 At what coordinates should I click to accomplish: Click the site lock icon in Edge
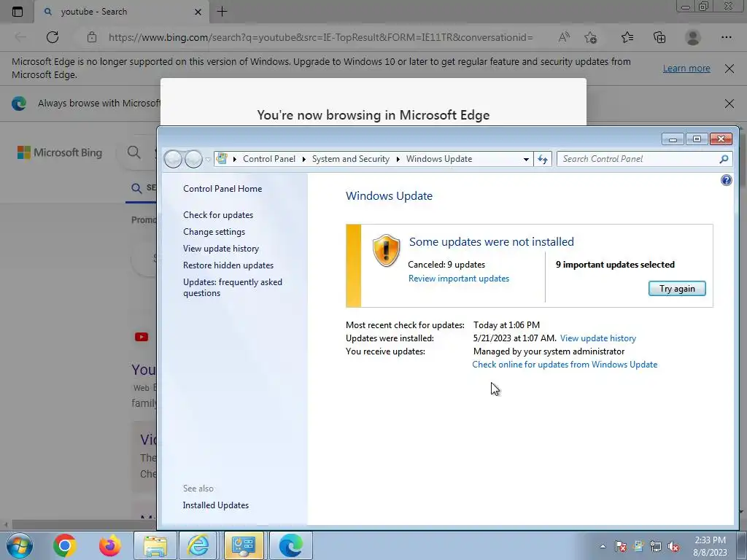[x=92, y=37]
